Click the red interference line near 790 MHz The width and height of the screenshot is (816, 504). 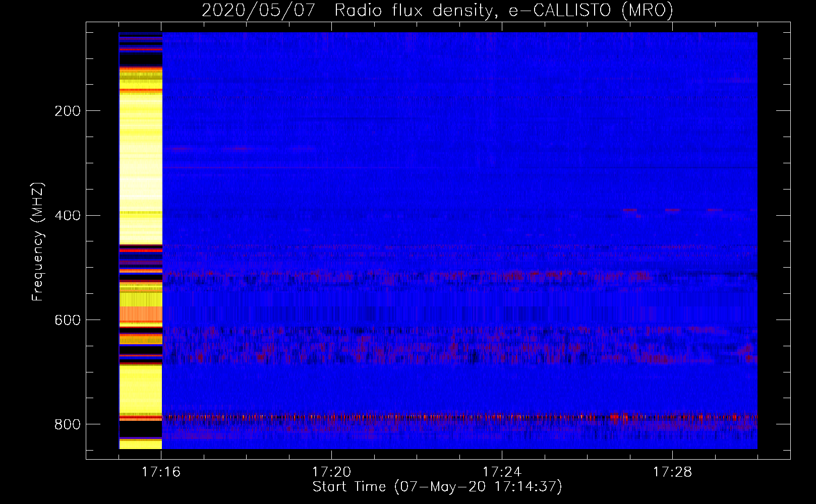coord(459,417)
